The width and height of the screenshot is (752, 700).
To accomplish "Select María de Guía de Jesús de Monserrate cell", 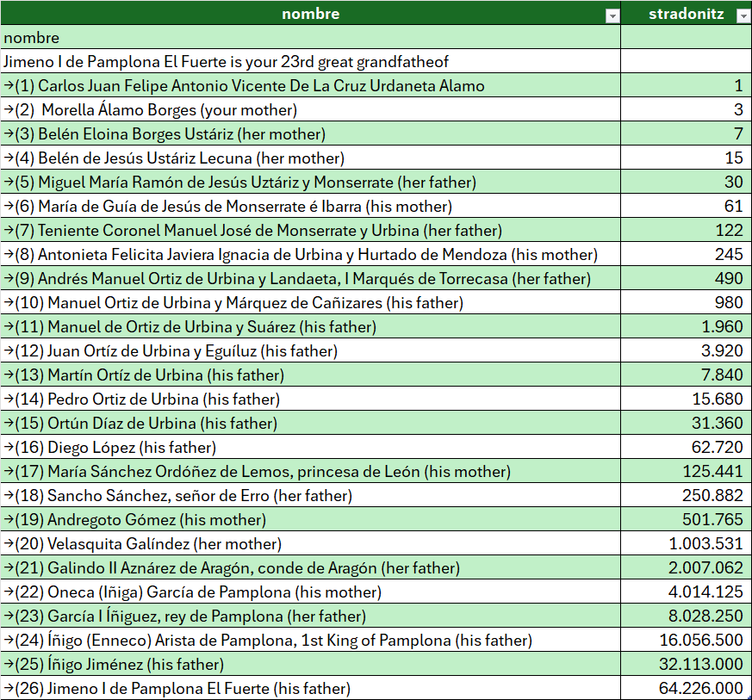I will (311, 206).
